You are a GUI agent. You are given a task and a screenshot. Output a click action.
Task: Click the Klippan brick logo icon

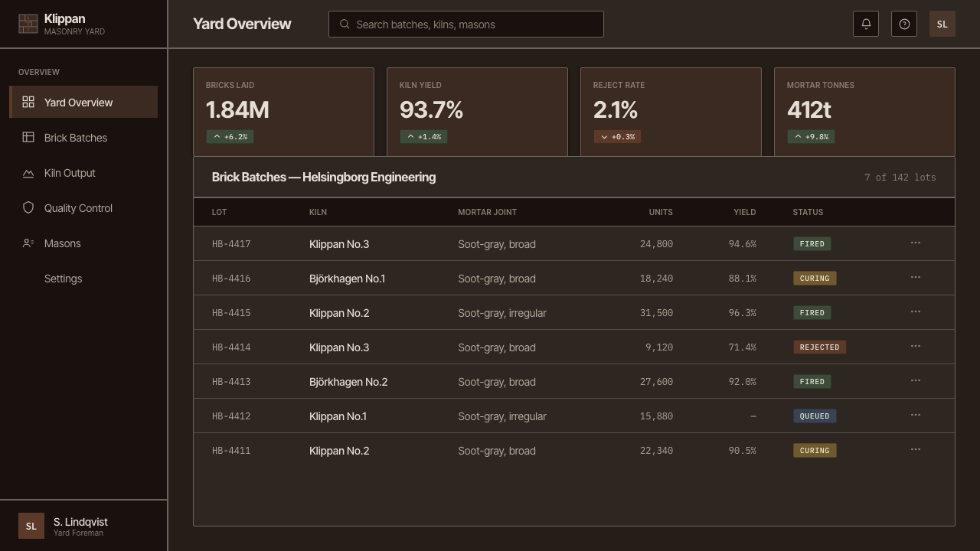click(x=28, y=24)
